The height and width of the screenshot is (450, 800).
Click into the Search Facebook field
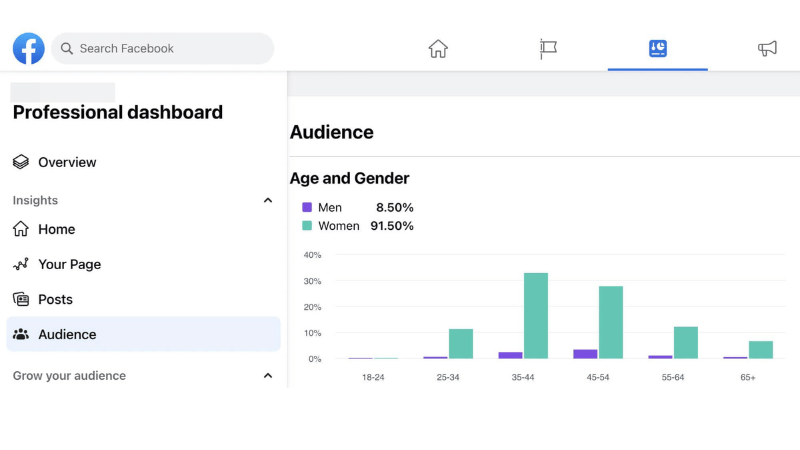point(170,48)
